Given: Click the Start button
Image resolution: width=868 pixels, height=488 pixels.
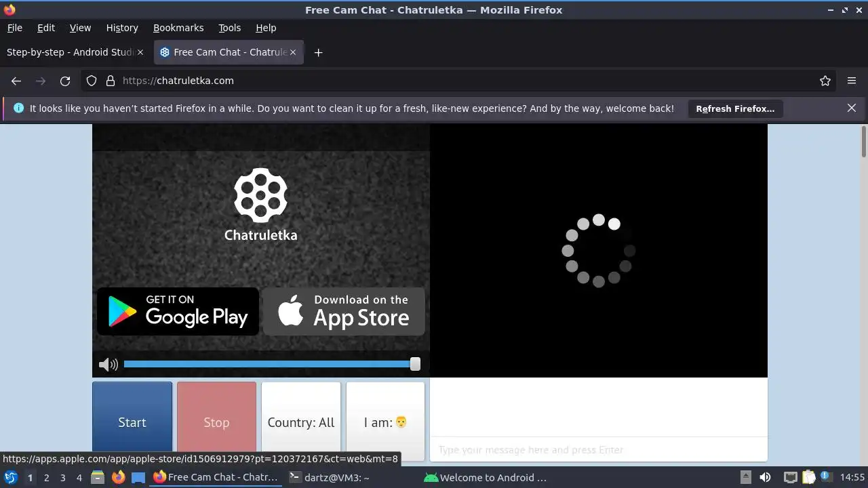Looking at the screenshot, I should click(132, 422).
